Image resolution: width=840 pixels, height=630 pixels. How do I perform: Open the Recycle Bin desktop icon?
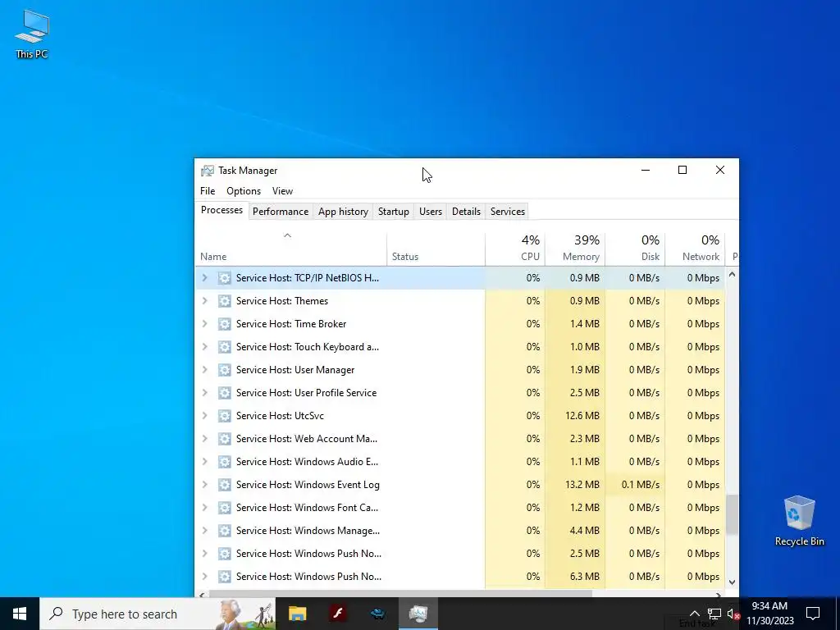(x=799, y=521)
